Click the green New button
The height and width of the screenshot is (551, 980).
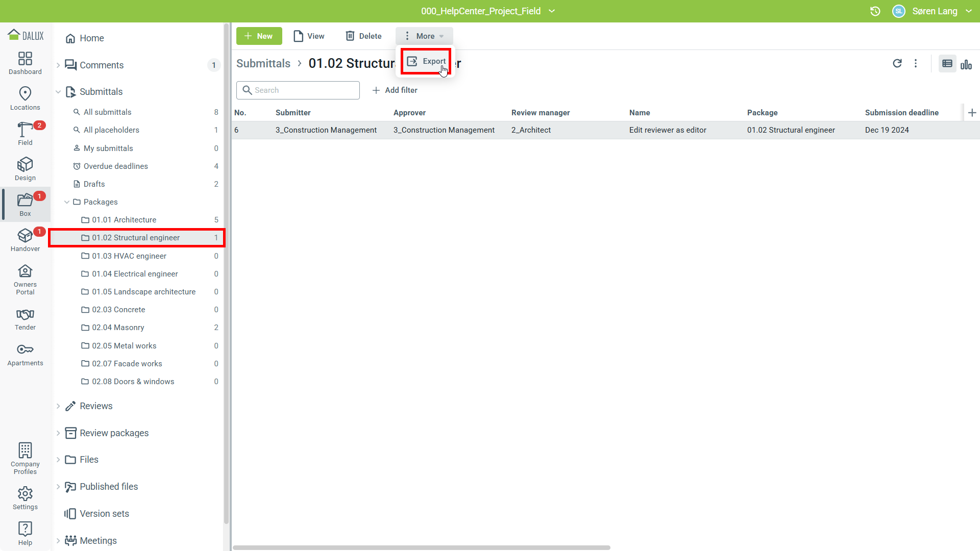(x=259, y=36)
